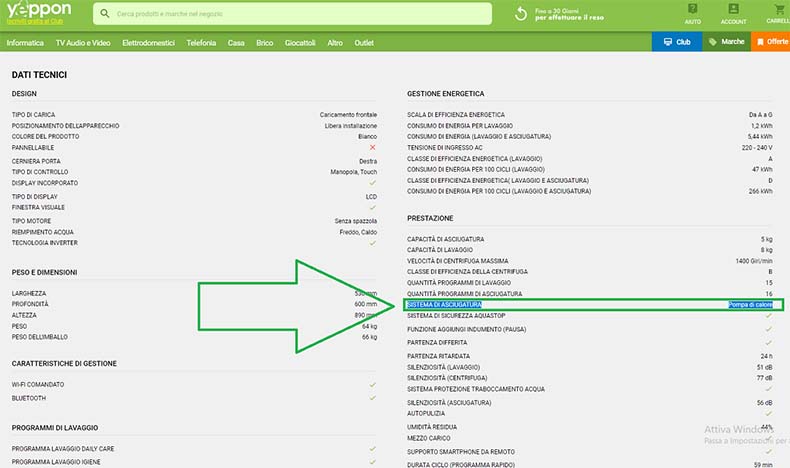Open the Casa menu
This screenshot has height=468, width=790.
[x=236, y=43]
